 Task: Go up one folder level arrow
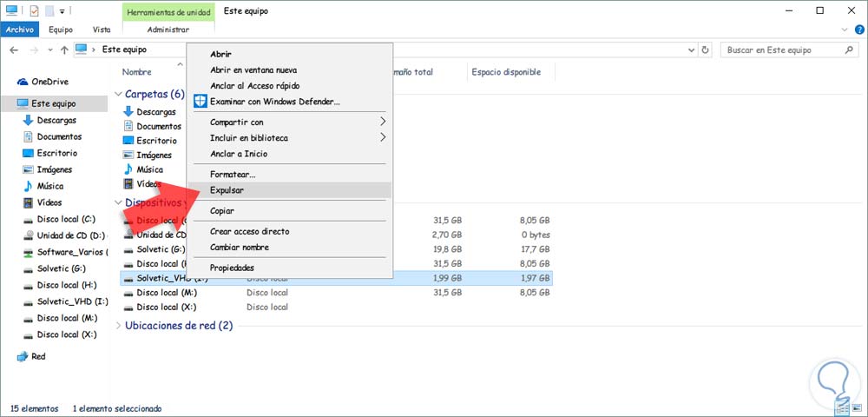(x=62, y=50)
